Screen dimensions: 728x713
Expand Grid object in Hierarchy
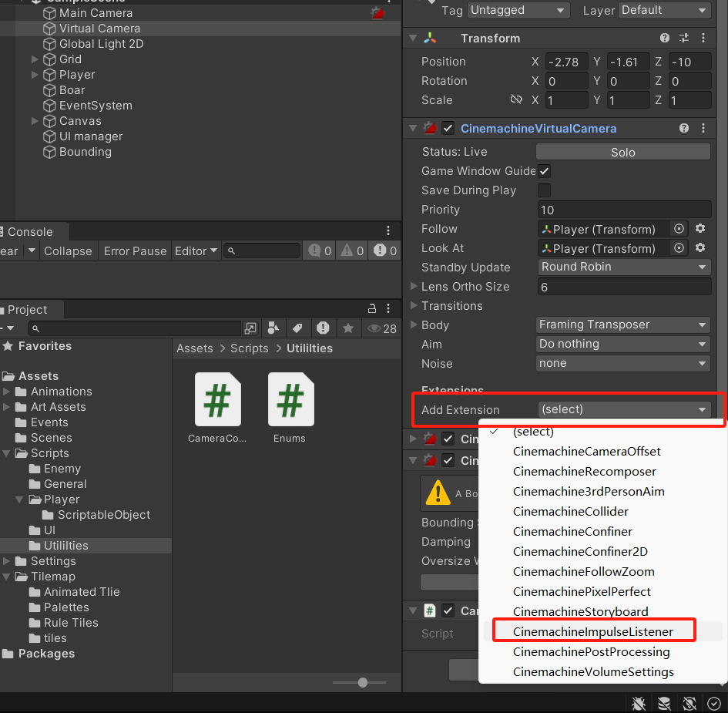coord(35,59)
